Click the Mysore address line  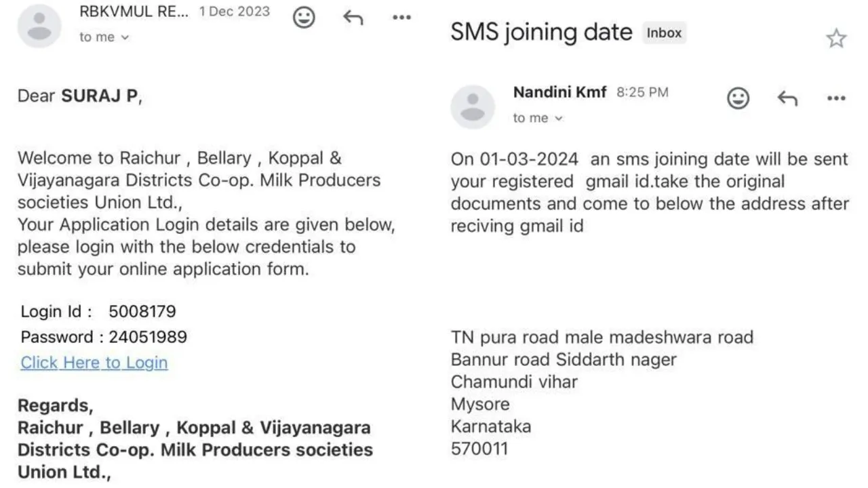(480, 404)
